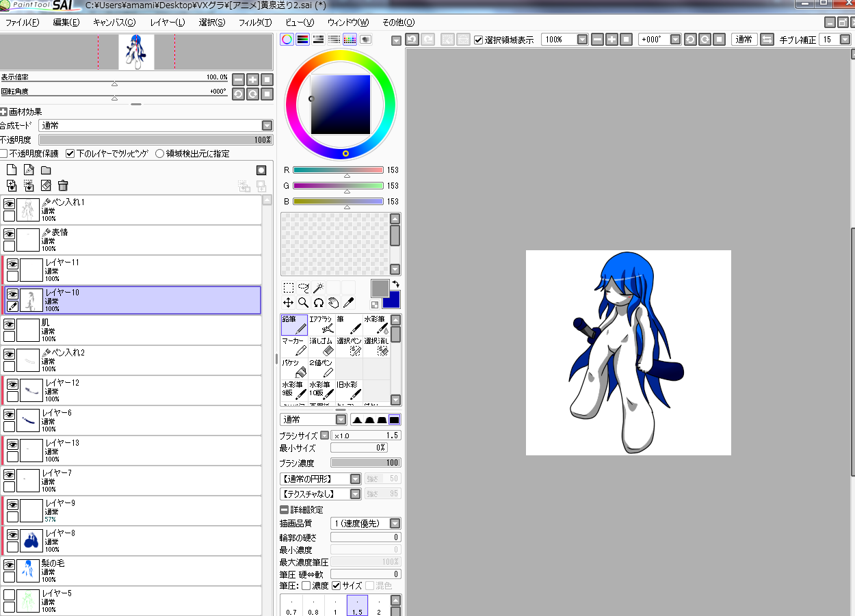Select the レイヤー8 layer thumbnail
The image size is (855, 616).
pos(31,540)
